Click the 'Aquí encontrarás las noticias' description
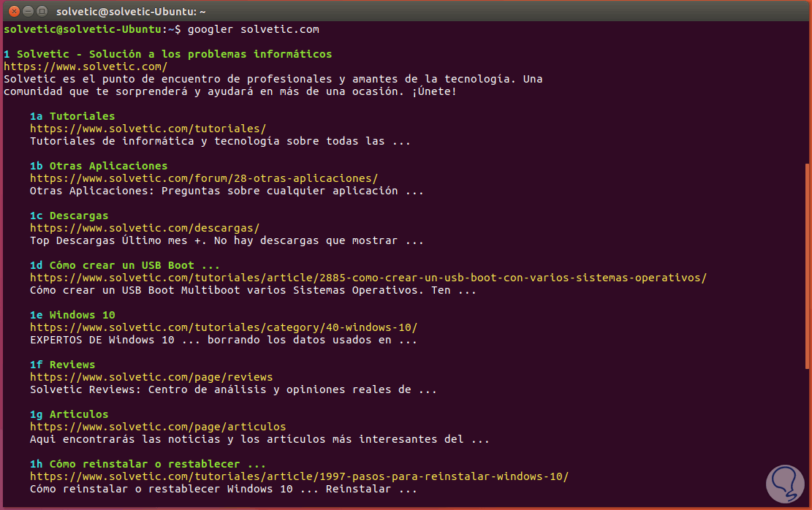 coord(259,439)
